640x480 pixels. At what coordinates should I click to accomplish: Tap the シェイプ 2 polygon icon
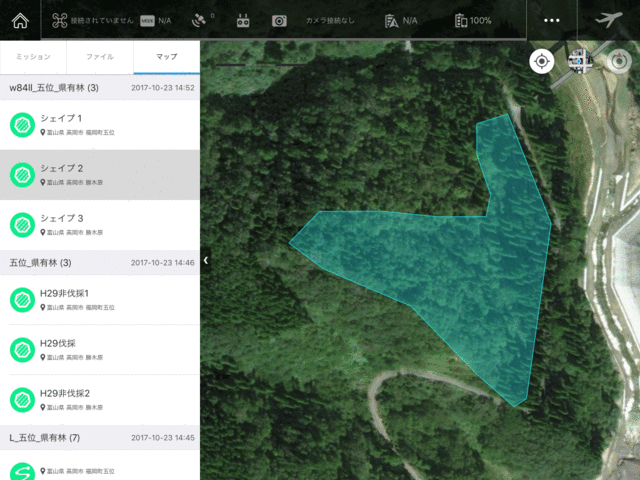[22, 175]
